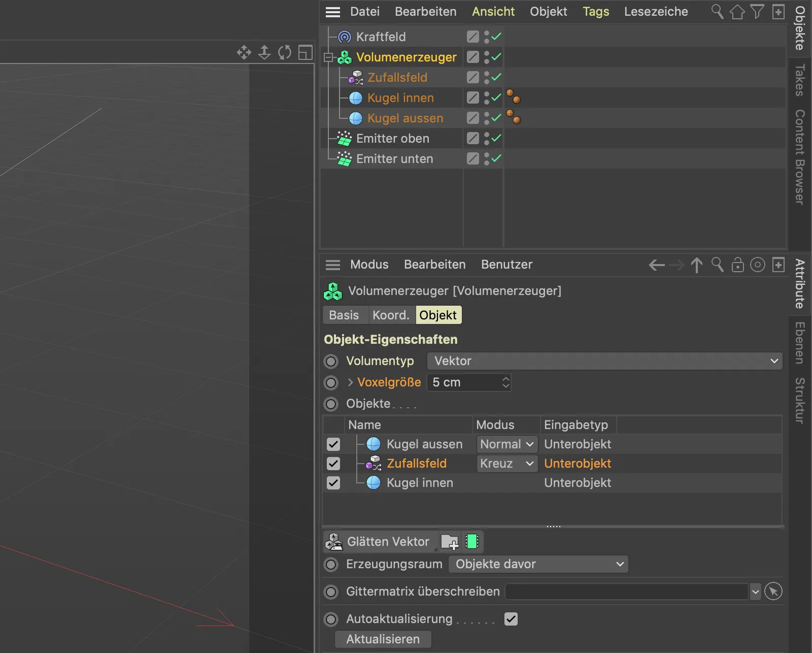Click the Erzeugungsraum animation radio dot
Image resolution: width=812 pixels, height=653 pixels.
[x=331, y=565]
